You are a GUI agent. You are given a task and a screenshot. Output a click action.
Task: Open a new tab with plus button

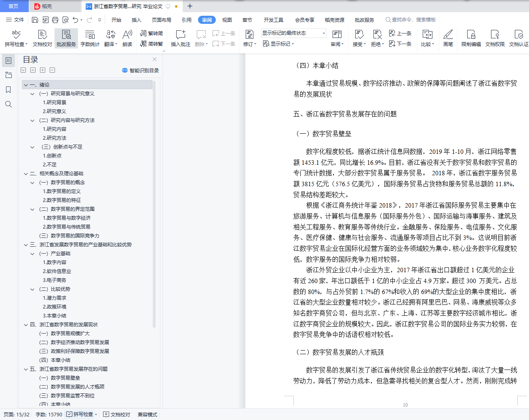(x=190, y=6)
